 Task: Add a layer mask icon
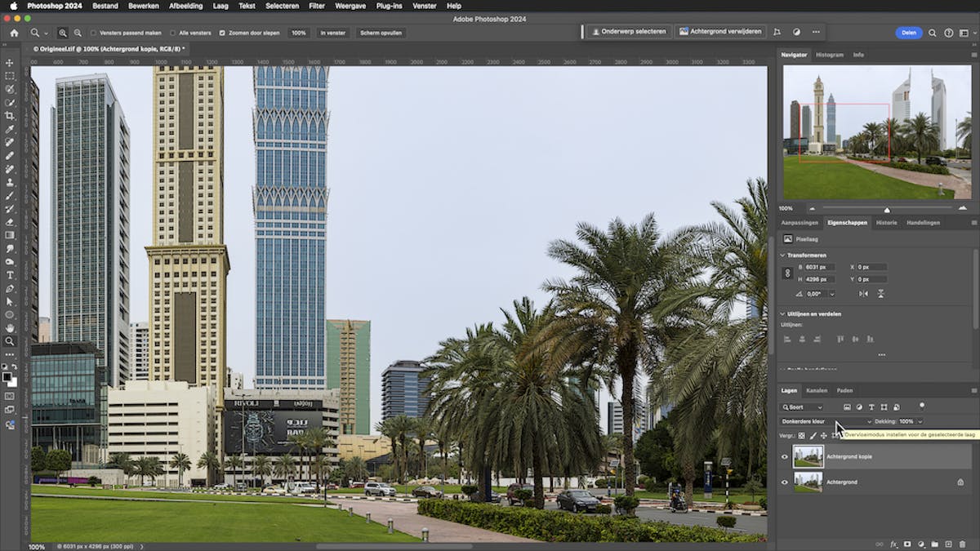(x=907, y=544)
